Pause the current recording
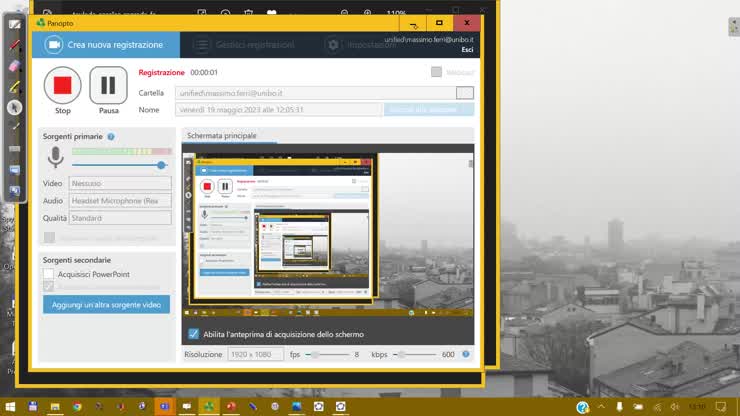Image resolution: width=740 pixels, height=416 pixels. point(108,85)
